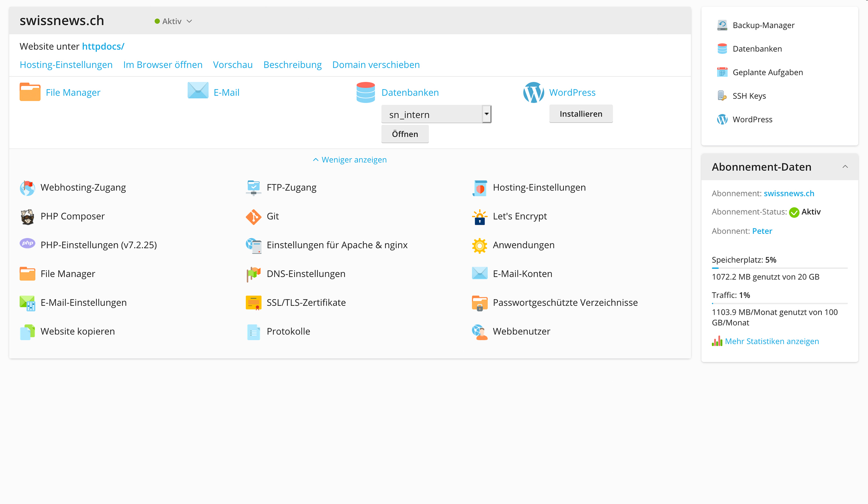Viewport: 868px width, 504px height.
Task: Click the Anwendungen gear icon
Action: click(479, 245)
